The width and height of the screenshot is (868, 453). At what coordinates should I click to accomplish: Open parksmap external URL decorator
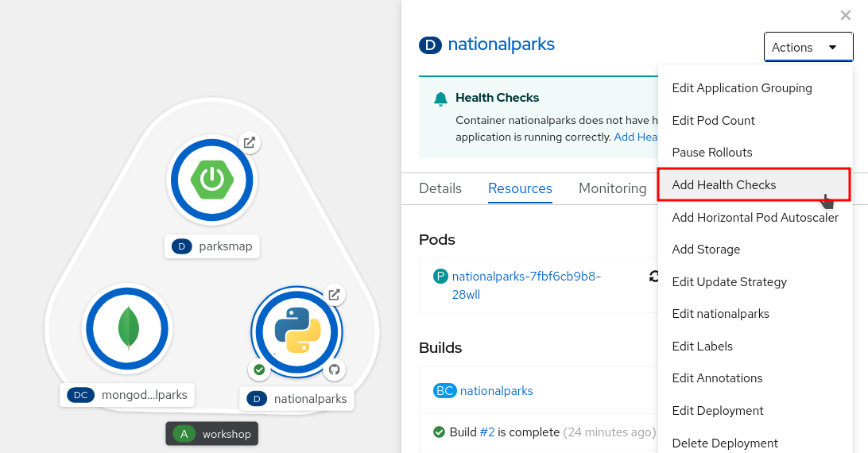tap(250, 143)
